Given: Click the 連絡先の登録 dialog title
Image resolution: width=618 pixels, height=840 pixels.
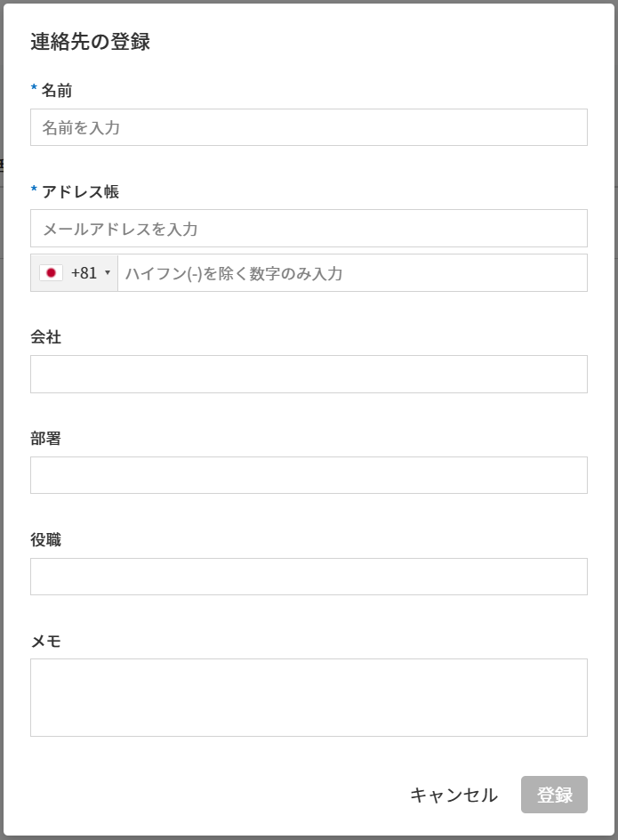Looking at the screenshot, I should click(90, 42).
